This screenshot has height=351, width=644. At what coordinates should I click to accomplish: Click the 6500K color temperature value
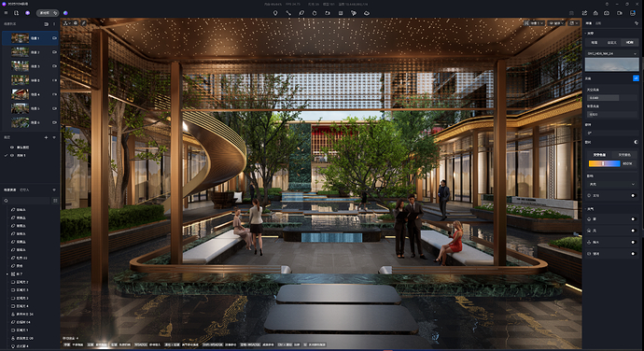click(x=627, y=163)
